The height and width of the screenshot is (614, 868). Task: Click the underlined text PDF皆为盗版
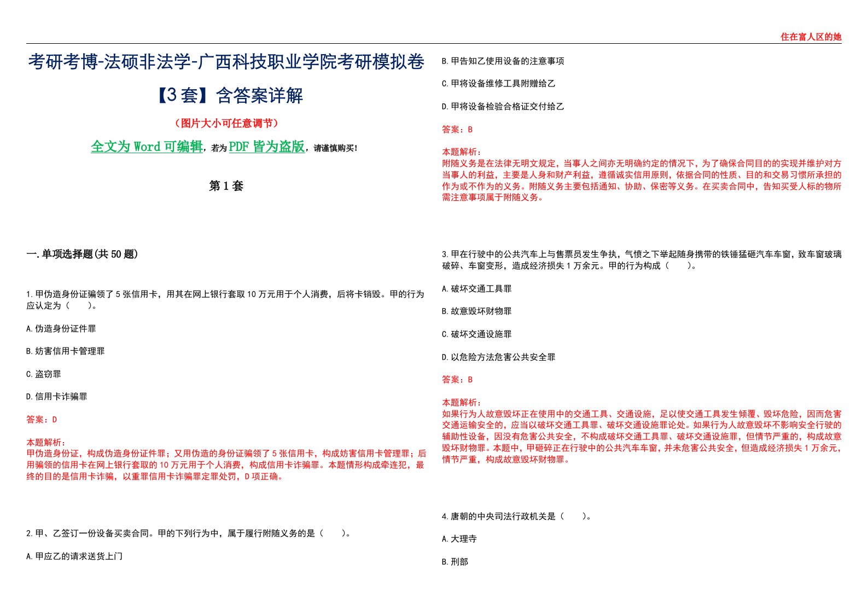[266, 147]
